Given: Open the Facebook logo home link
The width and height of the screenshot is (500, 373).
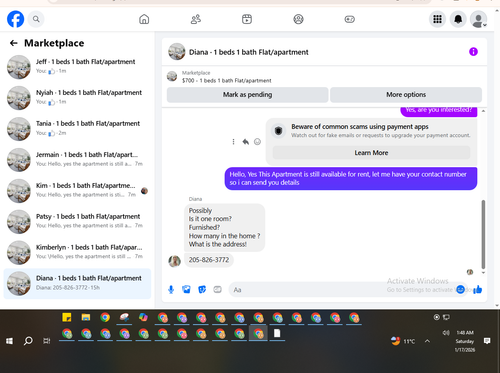Looking at the screenshot, I should pyautogui.click(x=15, y=19).
